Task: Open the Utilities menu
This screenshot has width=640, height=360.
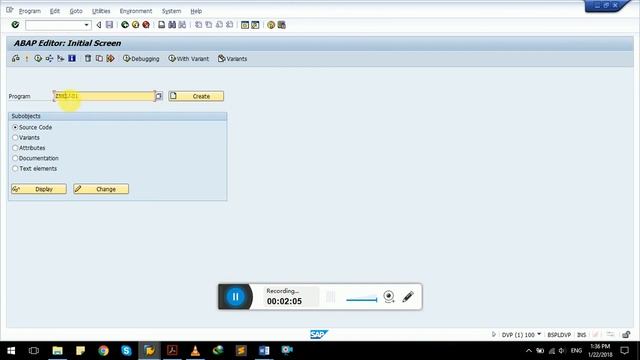Action: point(101,11)
